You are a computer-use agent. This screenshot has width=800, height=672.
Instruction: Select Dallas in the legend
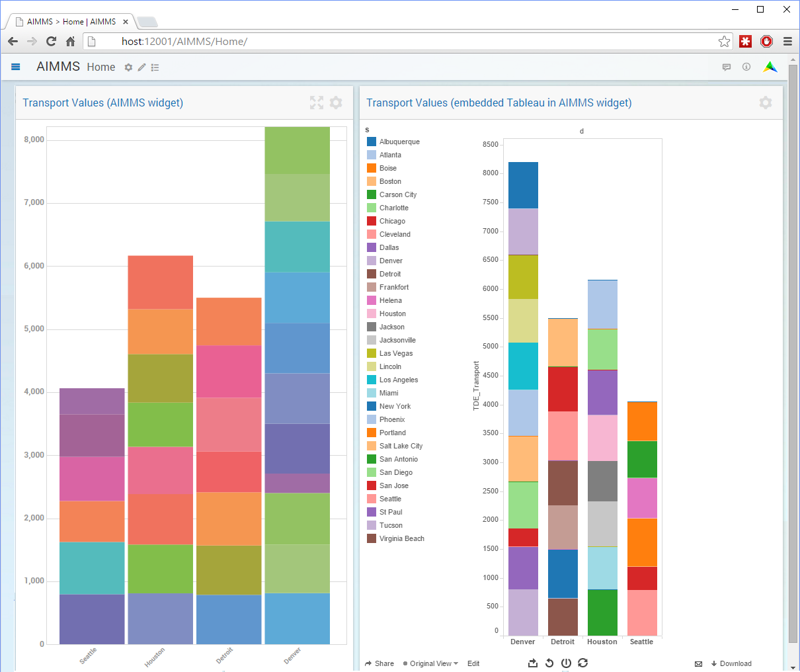389,247
